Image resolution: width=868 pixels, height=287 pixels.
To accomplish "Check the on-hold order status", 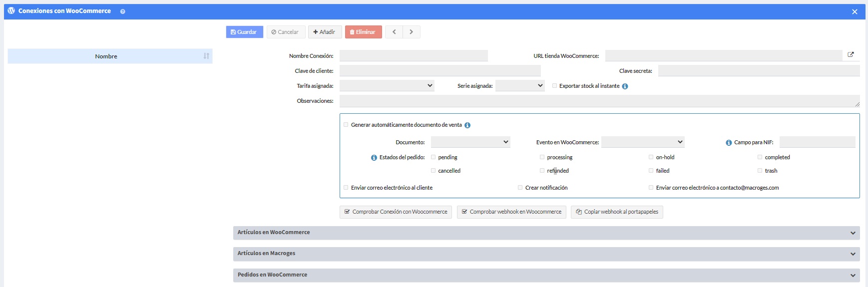I will tap(651, 157).
